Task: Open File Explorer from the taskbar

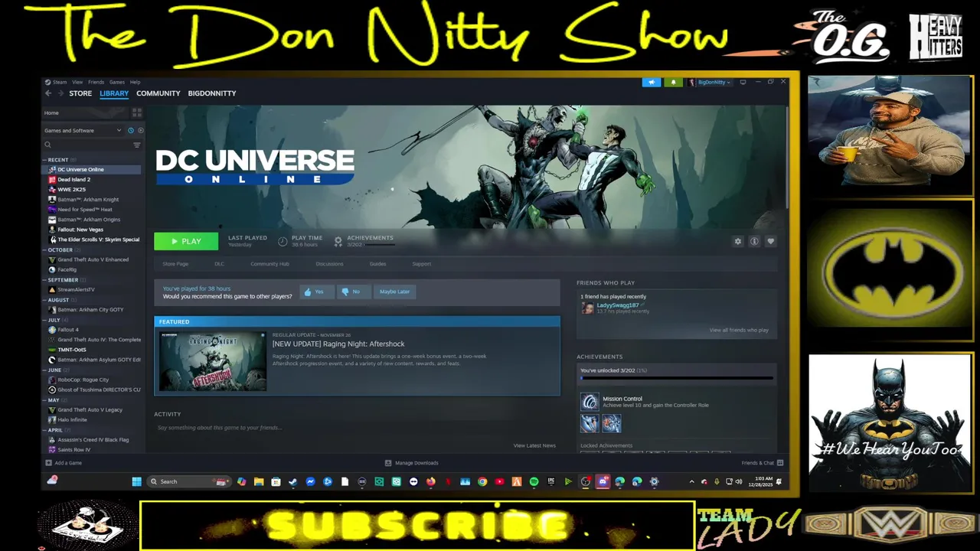Action: pyautogui.click(x=259, y=481)
